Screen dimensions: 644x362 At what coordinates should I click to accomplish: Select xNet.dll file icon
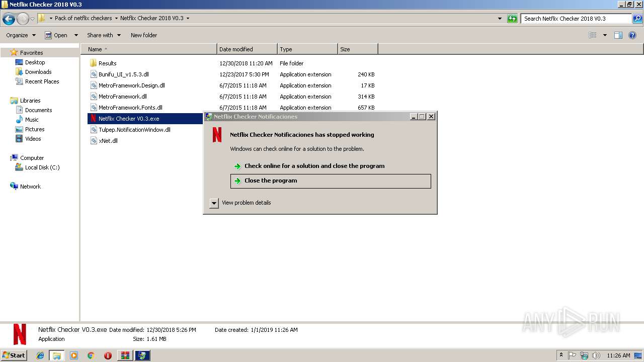click(93, 141)
